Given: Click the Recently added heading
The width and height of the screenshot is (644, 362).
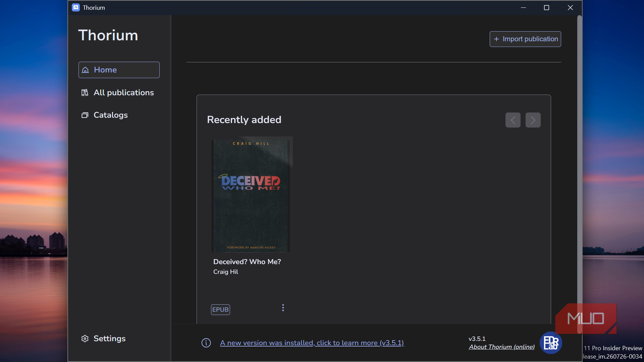Looking at the screenshot, I should coord(244,120).
